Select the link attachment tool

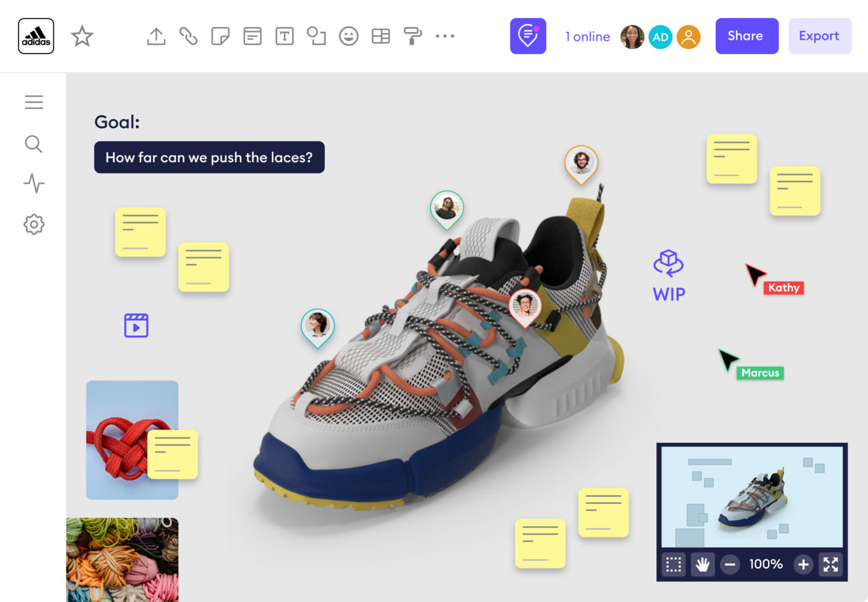(188, 36)
